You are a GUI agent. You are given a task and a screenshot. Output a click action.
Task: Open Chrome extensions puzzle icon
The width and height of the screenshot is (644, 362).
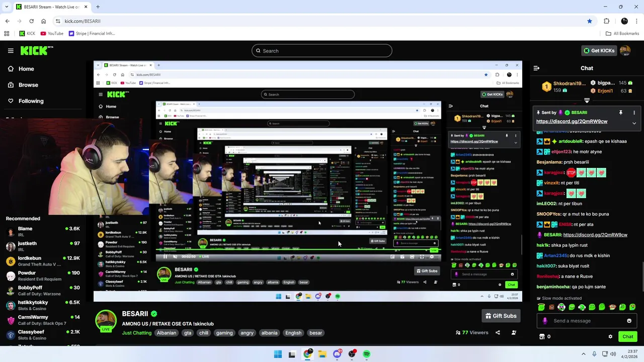coord(606,21)
